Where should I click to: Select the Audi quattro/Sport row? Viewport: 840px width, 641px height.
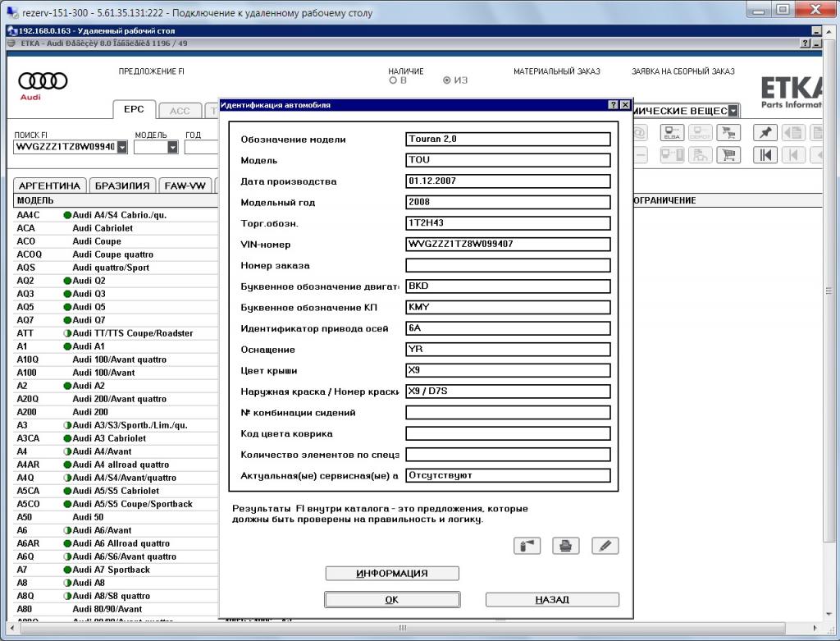click(x=116, y=268)
